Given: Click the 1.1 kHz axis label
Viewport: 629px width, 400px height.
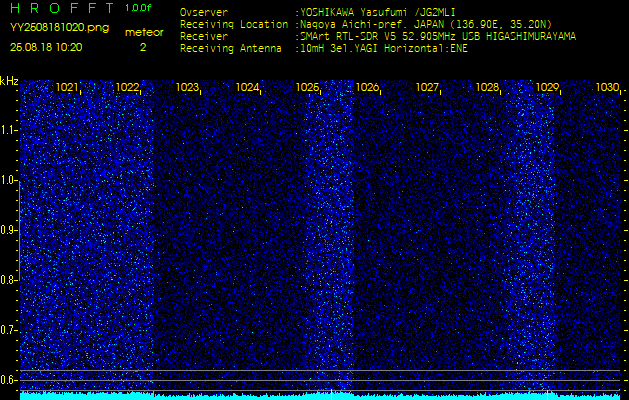Looking at the screenshot, I should click(x=8, y=130).
